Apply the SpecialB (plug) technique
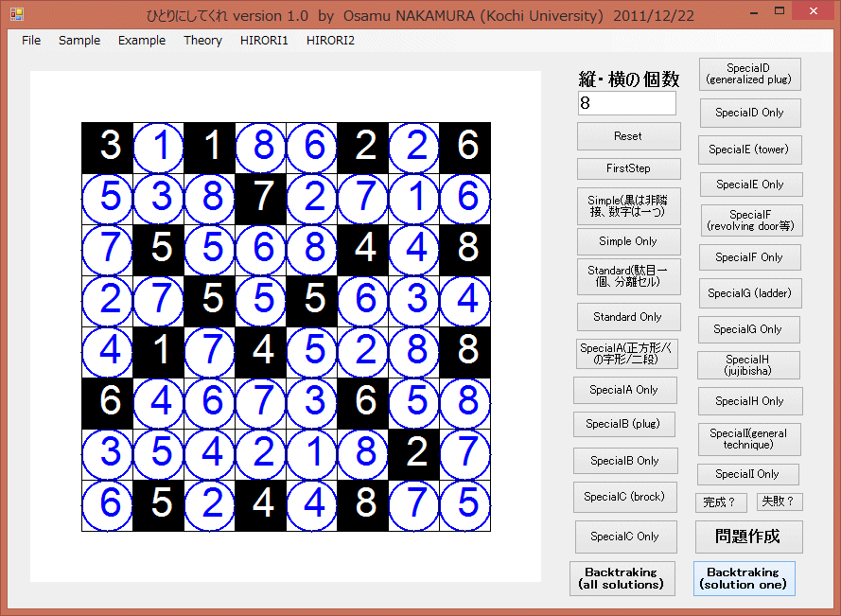 coord(623,425)
